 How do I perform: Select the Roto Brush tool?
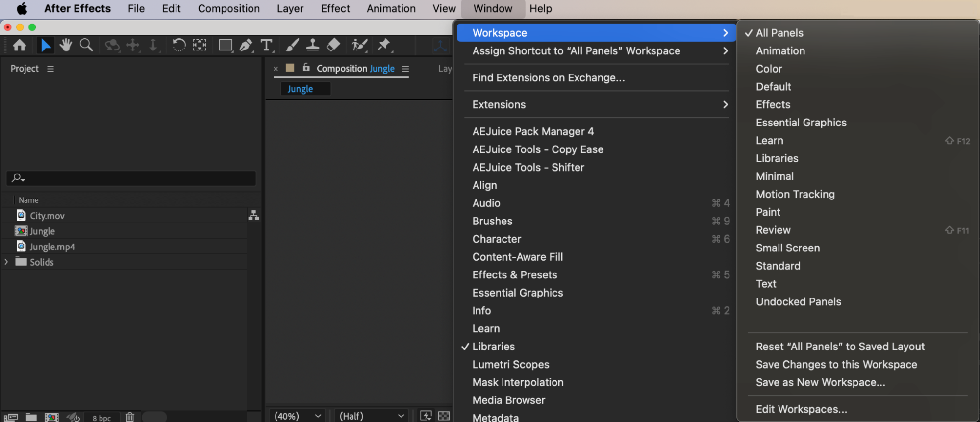(359, 46)
